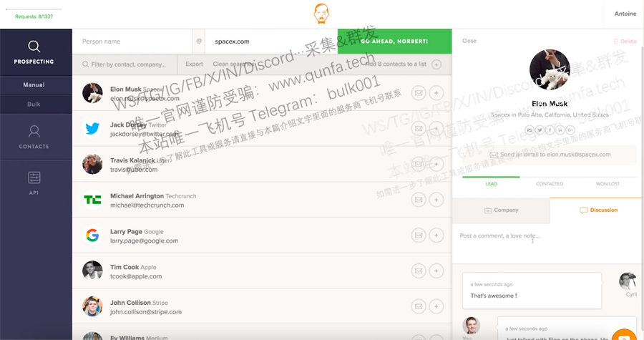Click the Norbert mascot logo at top
The width and height of the screenshot is (644, 340).
point(321,14)
